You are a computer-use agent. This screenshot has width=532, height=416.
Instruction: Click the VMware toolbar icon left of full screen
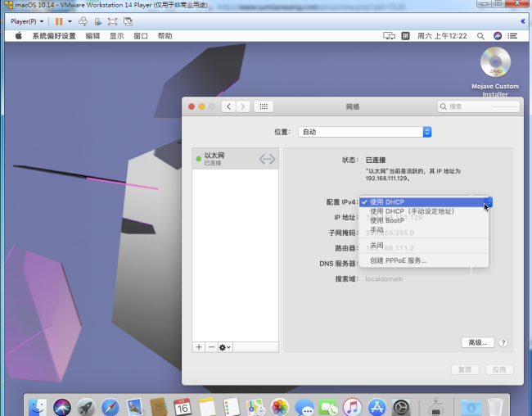pos(97,21)
